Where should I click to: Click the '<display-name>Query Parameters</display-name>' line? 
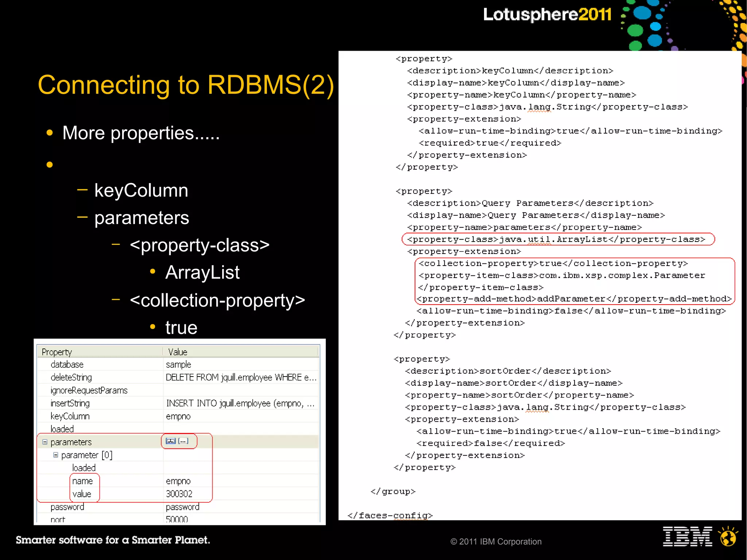pyautogui.click(x=536, y=215)
